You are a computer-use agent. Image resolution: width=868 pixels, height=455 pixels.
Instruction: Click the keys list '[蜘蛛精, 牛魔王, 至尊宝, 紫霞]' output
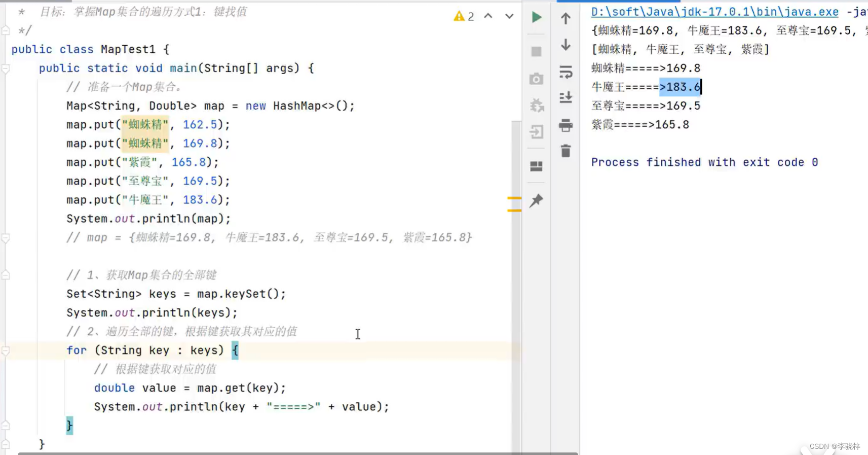tap(680, 49)
